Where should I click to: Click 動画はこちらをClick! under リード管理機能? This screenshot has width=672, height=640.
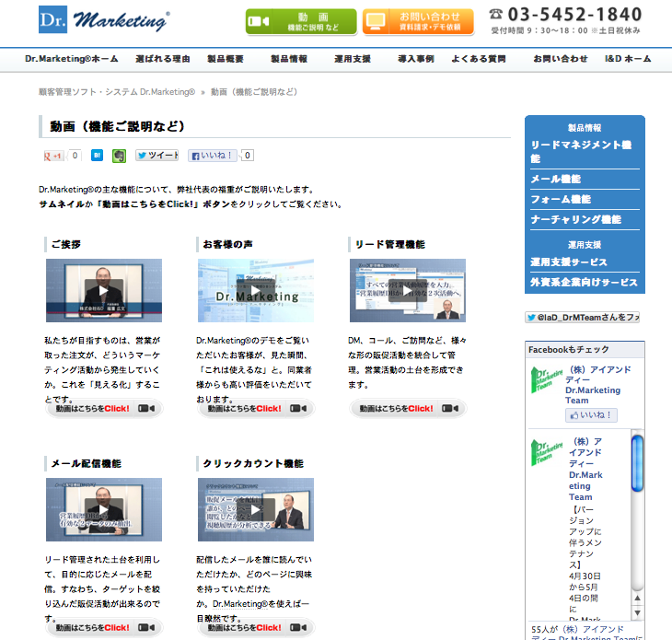408,409
